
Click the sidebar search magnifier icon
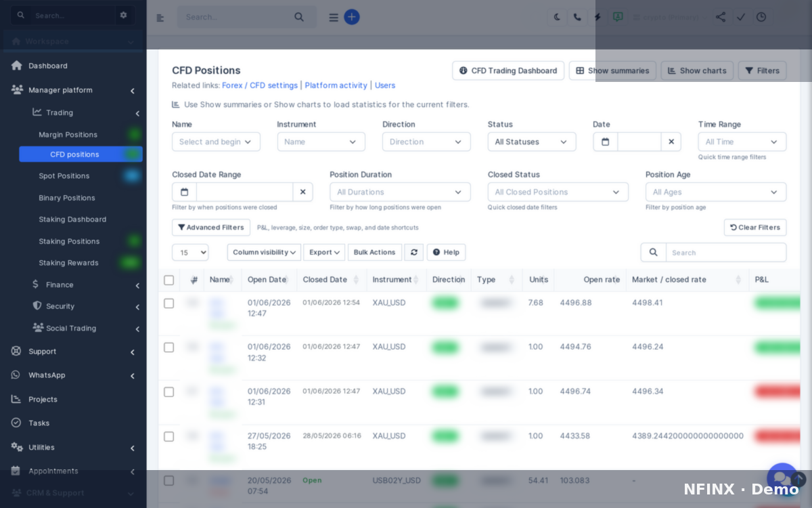[21, 15]
